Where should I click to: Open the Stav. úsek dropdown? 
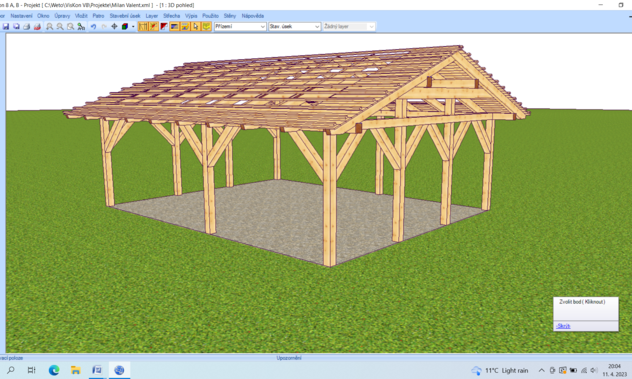tap(294, 27)
